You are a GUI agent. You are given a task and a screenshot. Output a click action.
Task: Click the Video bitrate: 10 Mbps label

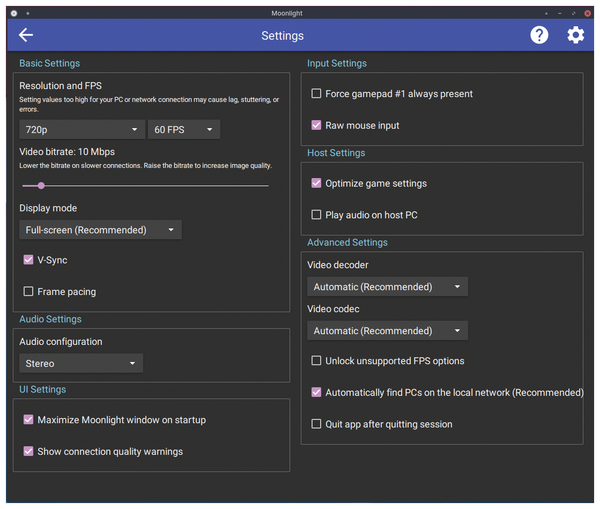[x=67, y=152]
